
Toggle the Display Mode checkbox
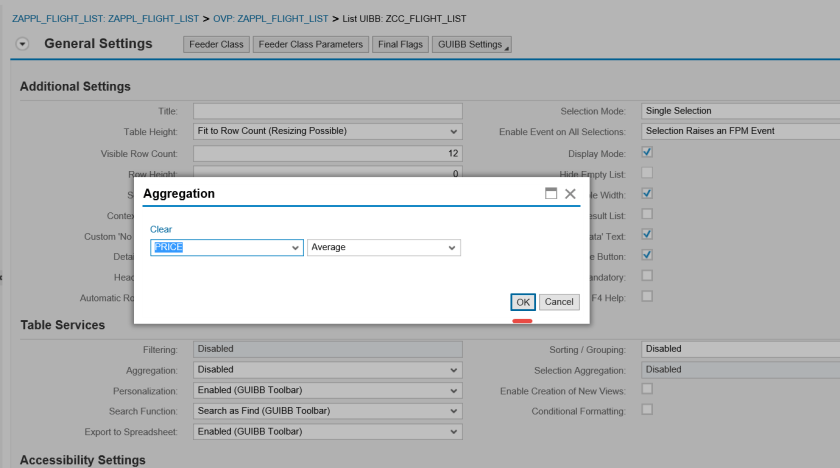click(x=647, y=153)
